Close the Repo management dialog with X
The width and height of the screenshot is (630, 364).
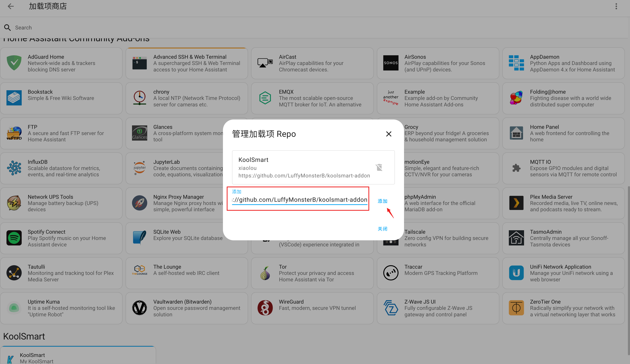[388, 134]
